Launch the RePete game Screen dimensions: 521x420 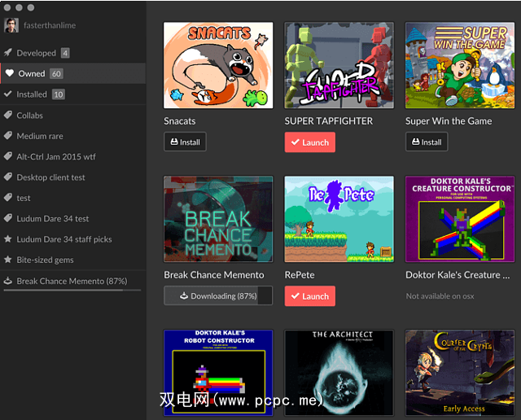tap(309, 296)
